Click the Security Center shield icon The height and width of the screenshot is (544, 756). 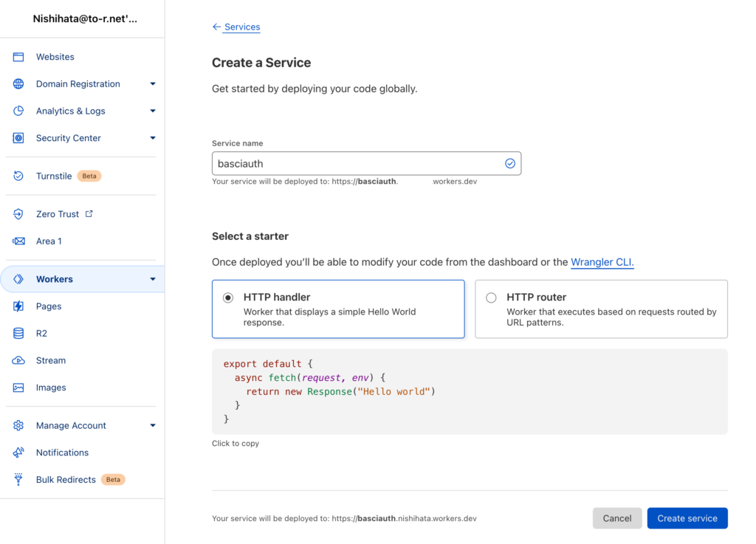pyautogui.click(x=18, y=138)
